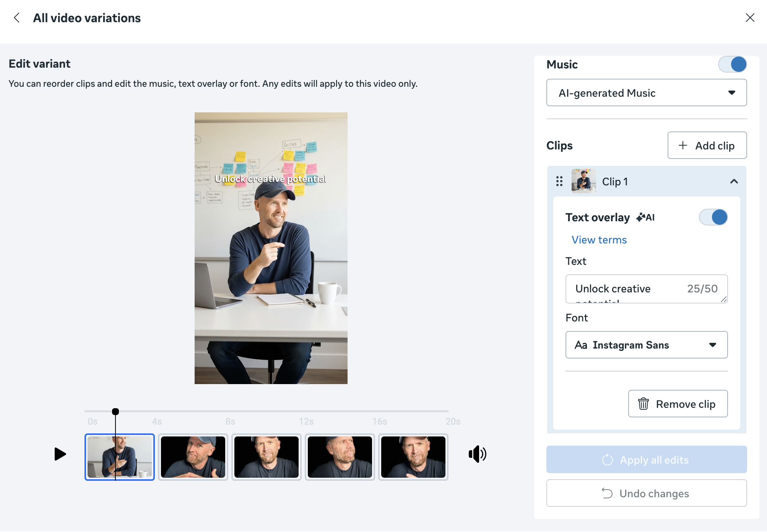
Task: Select the last clip thumbnail in timeline
Action: pyautogui.click(x=413, y=457)
